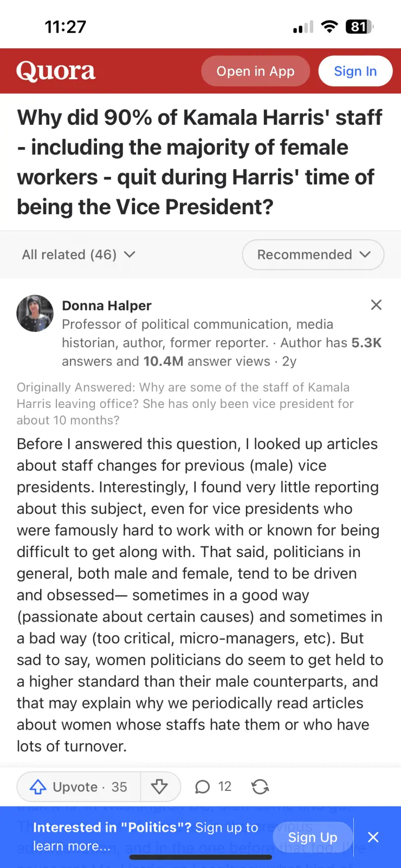This screenshot has height=868, width=401.
Task: Click the Quora logo
Action: pos(56,71)
